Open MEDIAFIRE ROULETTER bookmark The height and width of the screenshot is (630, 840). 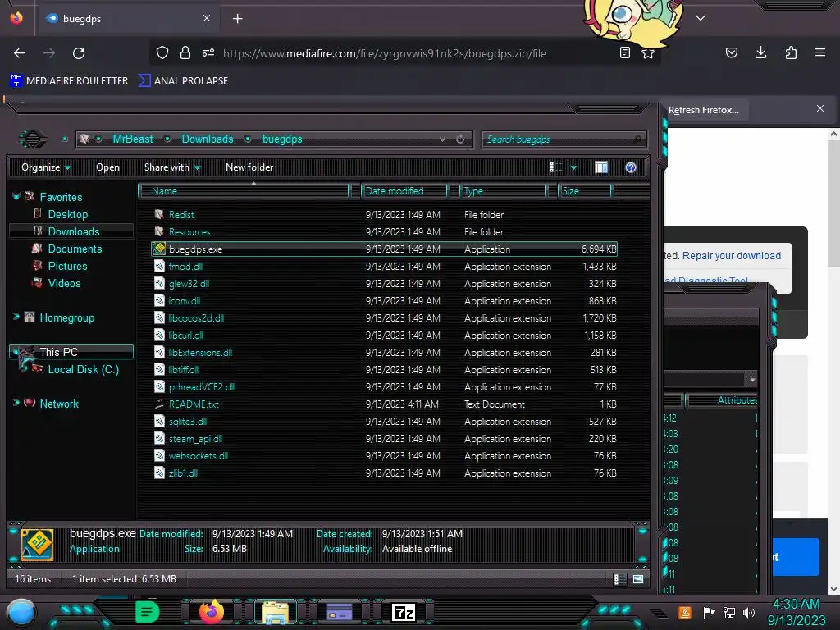[x=69, y=81]
